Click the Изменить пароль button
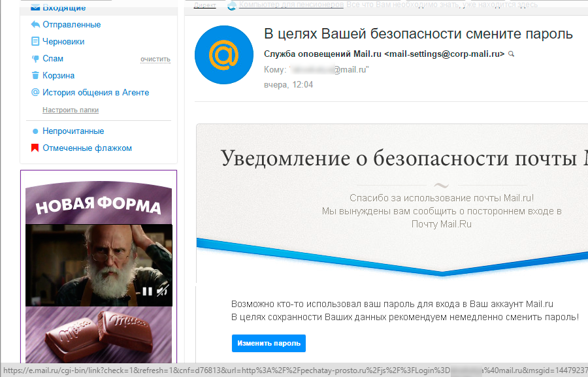Screen dimensions: 588x377 (x=269, y=343)
